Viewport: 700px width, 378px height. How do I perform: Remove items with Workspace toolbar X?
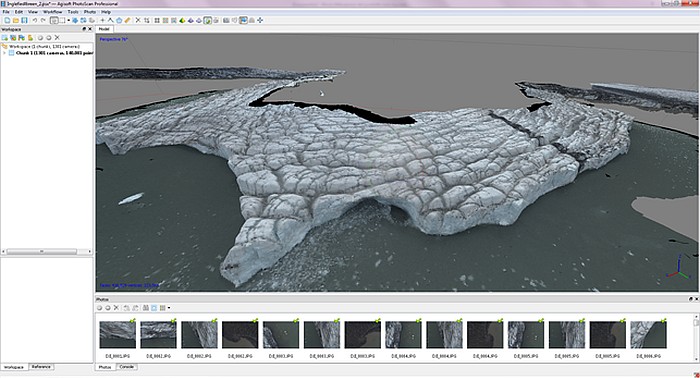[x=57, y=37]
